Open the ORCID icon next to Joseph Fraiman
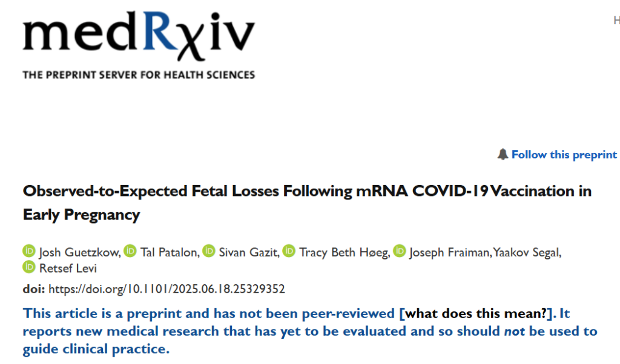Screen dimensions: 620x364 click(x=399, y=251)
